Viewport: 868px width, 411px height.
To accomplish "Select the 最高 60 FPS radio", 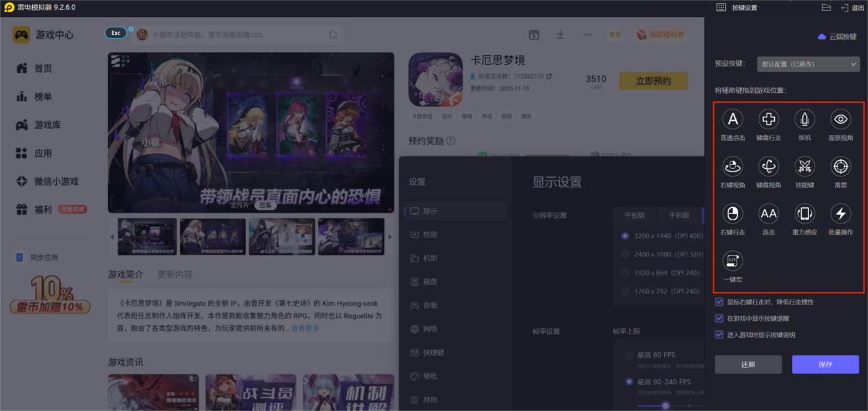I will (629, 355).
